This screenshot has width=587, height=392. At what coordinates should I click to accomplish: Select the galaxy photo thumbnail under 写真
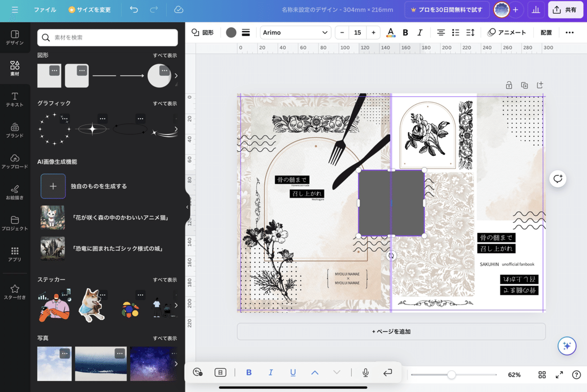click(153, 364)
